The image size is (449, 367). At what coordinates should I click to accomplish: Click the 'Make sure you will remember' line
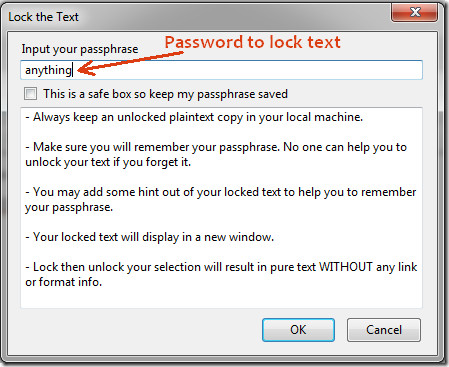tap(216, 147)
